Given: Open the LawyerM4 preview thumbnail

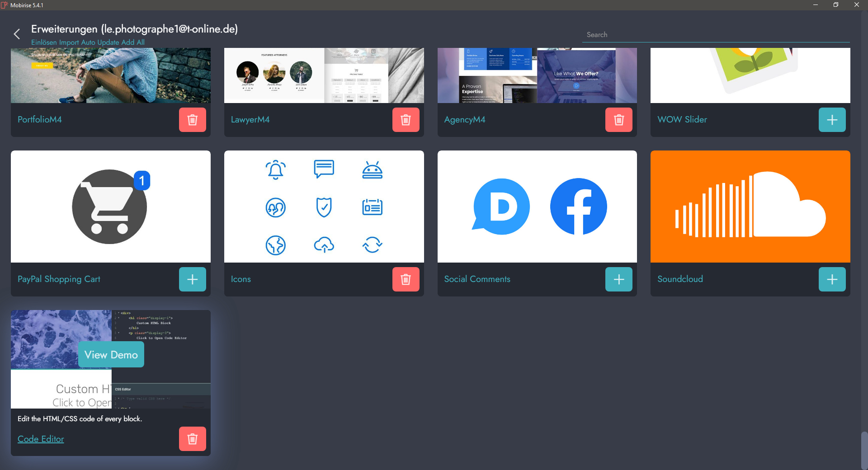Looking at the screenshot, I should pyautogui.click(x=324, y=75).
